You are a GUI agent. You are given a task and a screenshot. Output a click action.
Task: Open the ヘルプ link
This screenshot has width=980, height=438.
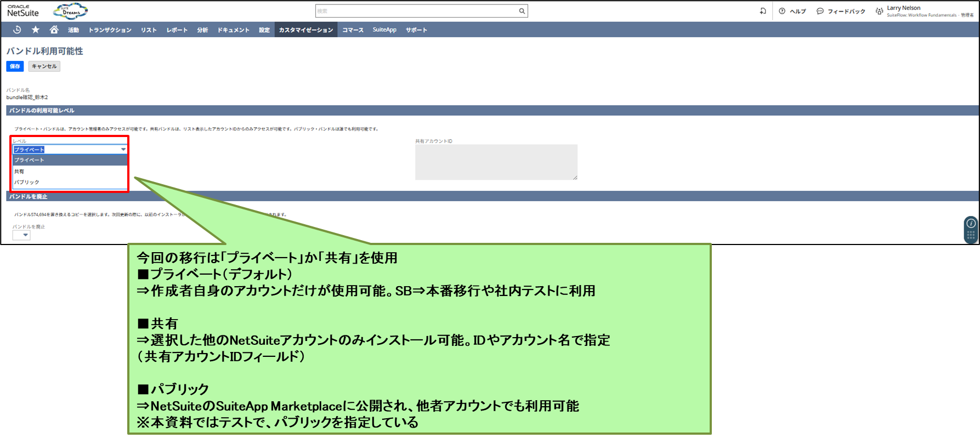[798, 12]
